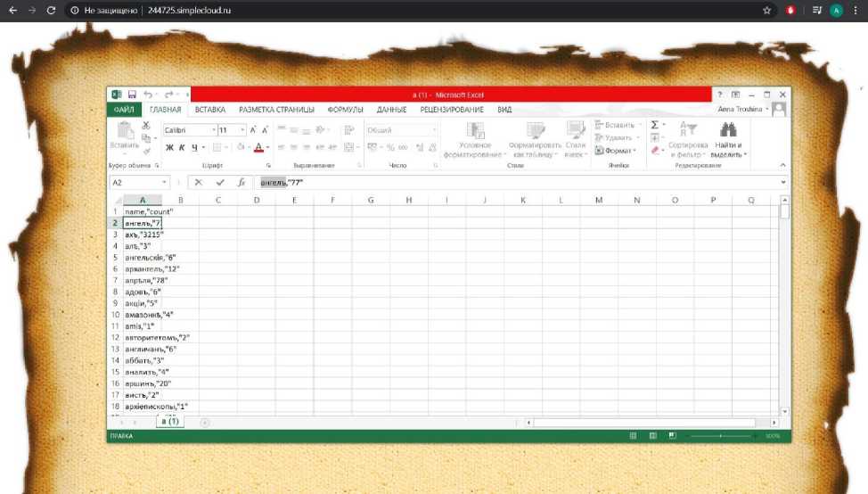Toggle underline Ч formatting
Image resolution: width=868 pixels, height=494 pixels.
(194, 147)
